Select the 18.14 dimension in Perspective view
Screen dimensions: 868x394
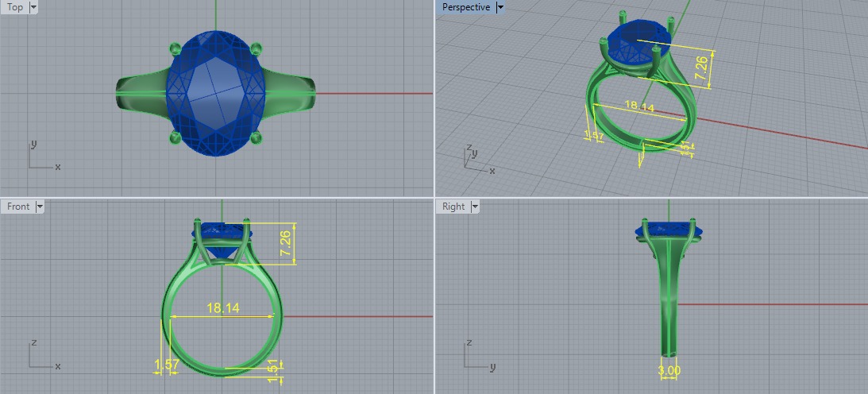(x=638, y=106)
